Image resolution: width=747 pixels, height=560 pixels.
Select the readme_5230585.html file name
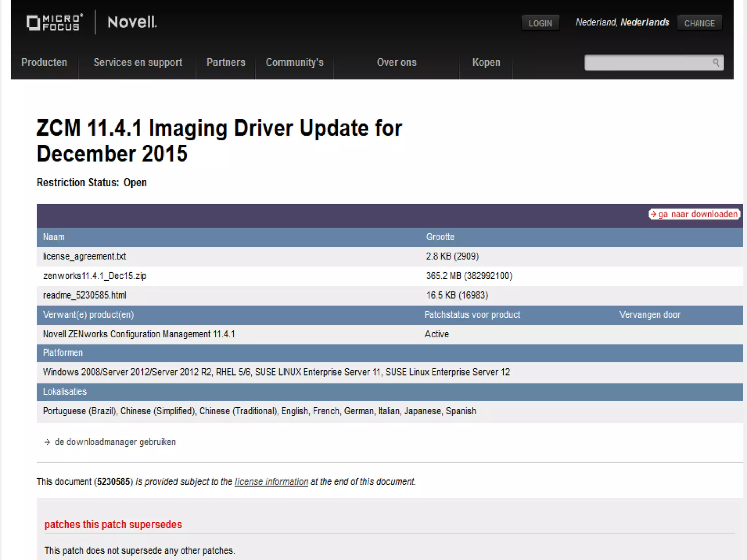[x=85, y=295]
